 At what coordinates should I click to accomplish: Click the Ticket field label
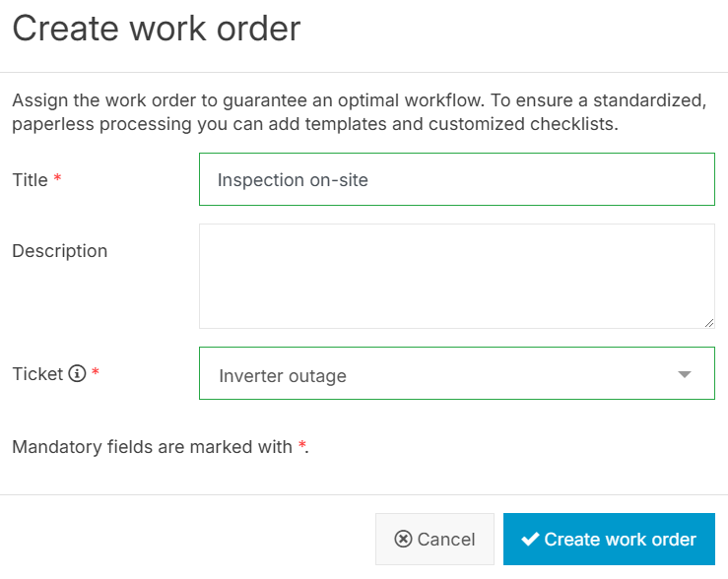(37, 374)
